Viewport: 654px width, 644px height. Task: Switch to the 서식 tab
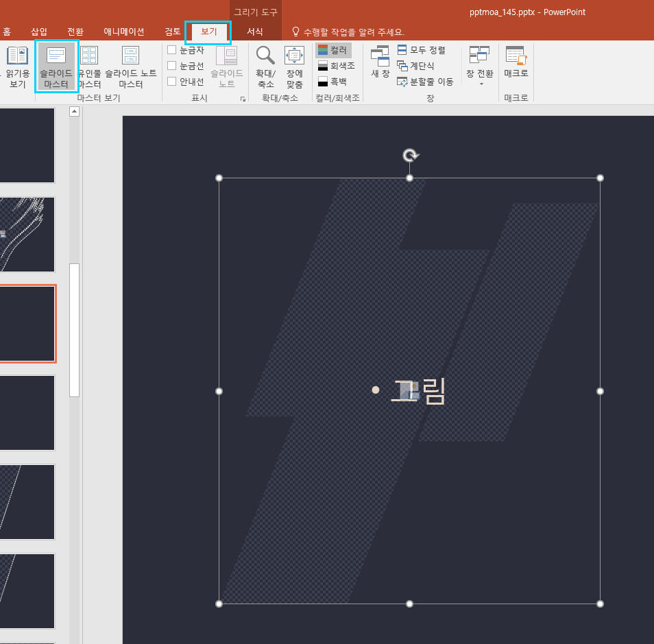pyautogui.click(x=255, y=32)
